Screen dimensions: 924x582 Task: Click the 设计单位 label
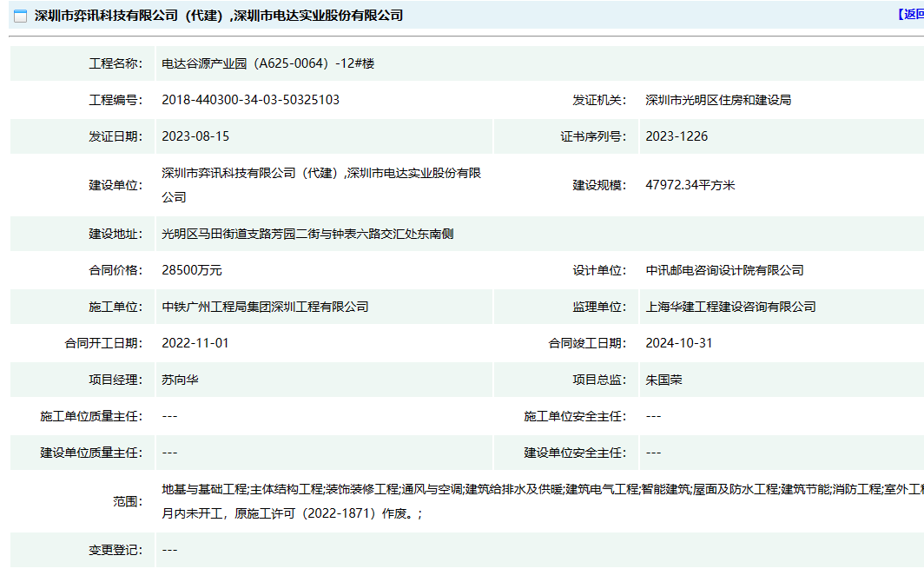click(599, 271)
